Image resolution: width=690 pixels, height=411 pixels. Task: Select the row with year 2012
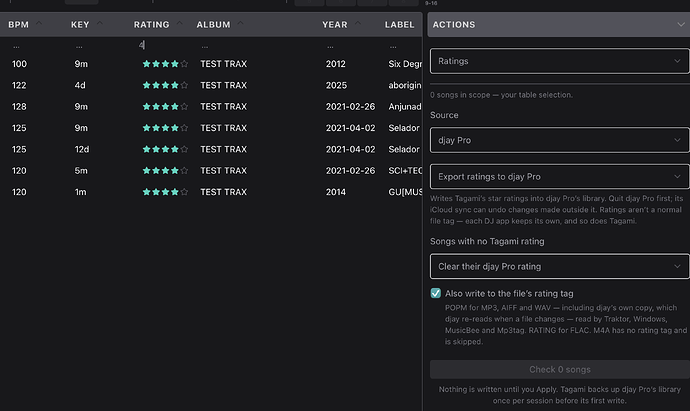tap(211, 64)
